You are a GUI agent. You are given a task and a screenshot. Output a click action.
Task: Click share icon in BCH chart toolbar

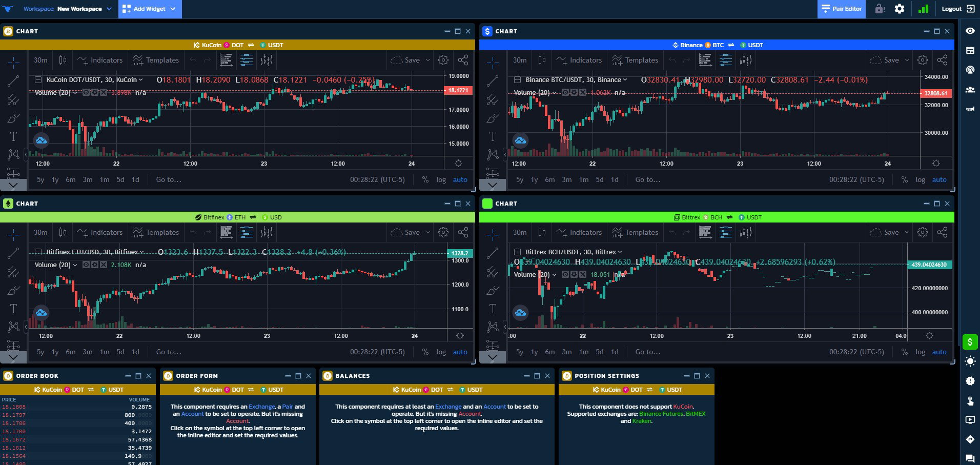(942, 232)
